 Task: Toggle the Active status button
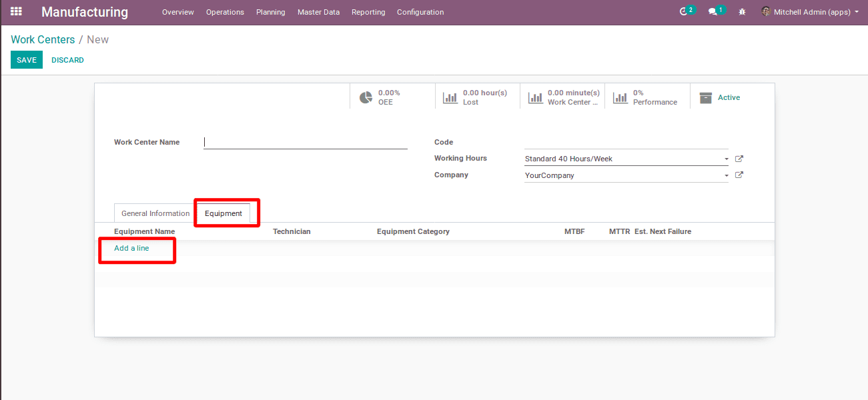[x=732, y=97]
